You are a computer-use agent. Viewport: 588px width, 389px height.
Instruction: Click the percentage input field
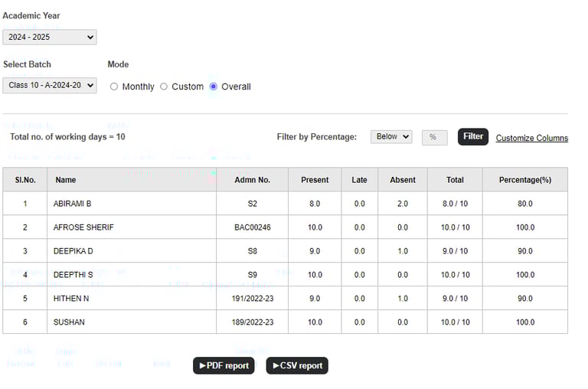click(x=434, y=137)
